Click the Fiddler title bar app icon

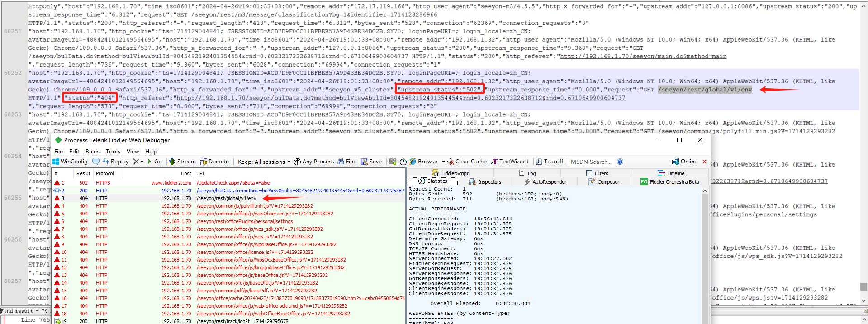point(58,140)
